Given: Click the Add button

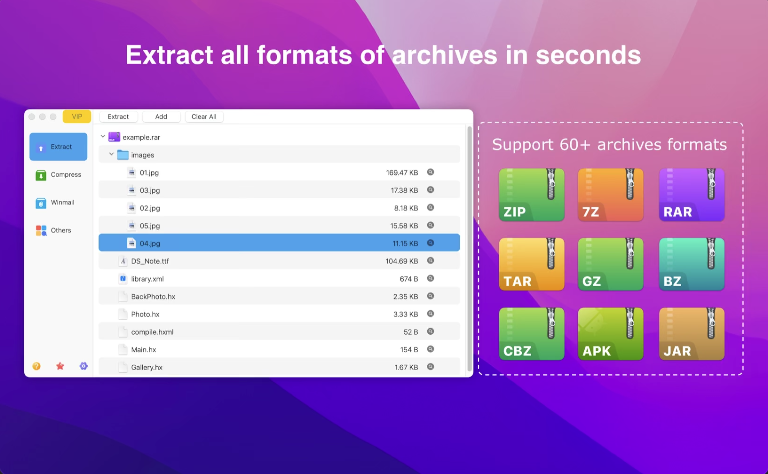Looking at the screenshot, I should [x=161, y=117].
